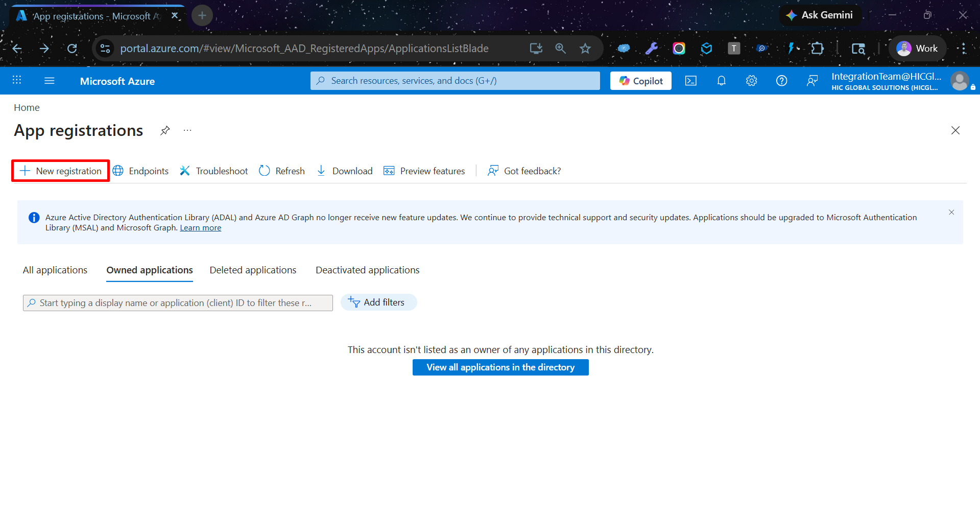Pin App registrations to dashboard

[165, 131]
